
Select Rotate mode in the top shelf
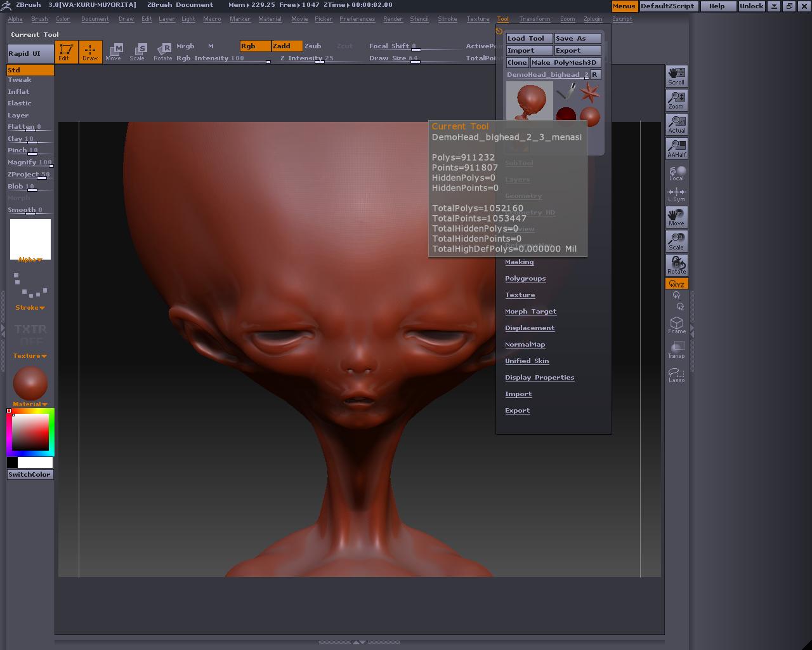tap(163, 52)
